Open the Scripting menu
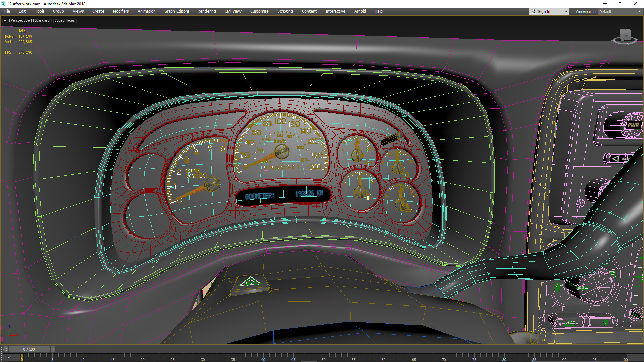The image size is (644, 362). (285, 11)
